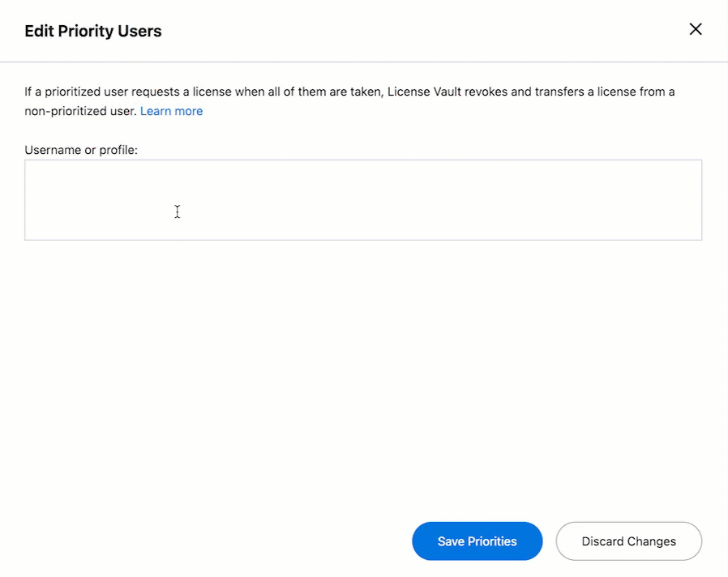Click the blank area below the input field
Image resolution: width=728 pixels, height=577 pixels.
pos(363,365)
